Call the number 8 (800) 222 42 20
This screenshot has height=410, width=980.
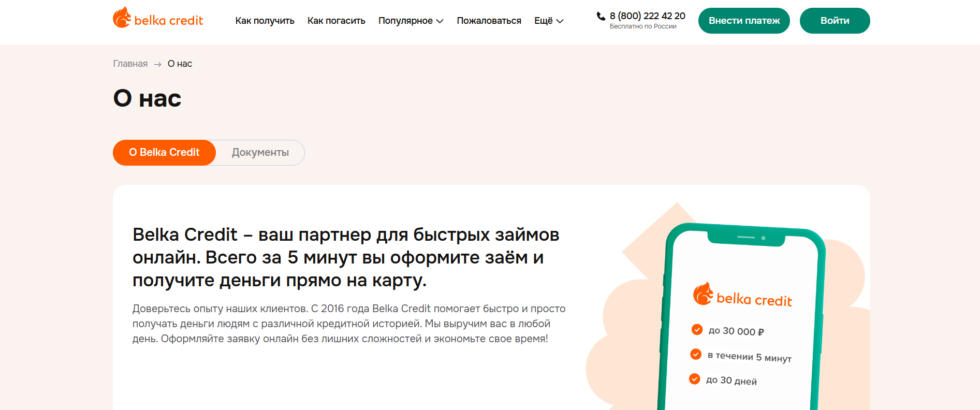tap(647, 16)
